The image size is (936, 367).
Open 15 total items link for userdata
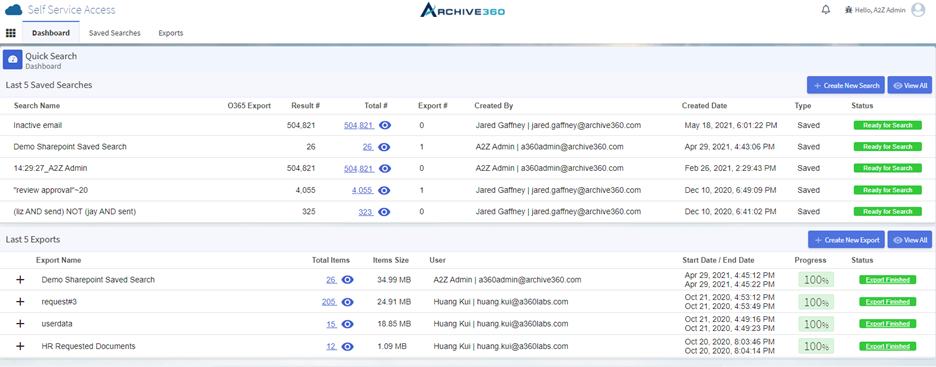331,324
